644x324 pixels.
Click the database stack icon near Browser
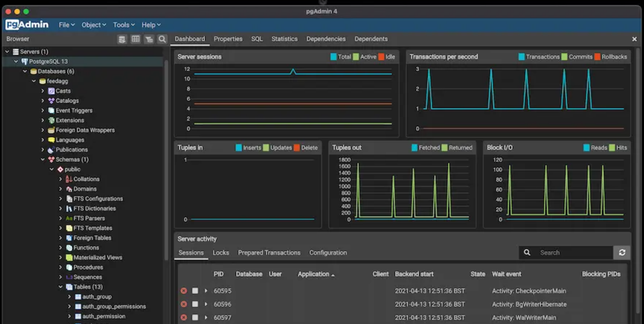pyautogui.click(x=122, y=39)
